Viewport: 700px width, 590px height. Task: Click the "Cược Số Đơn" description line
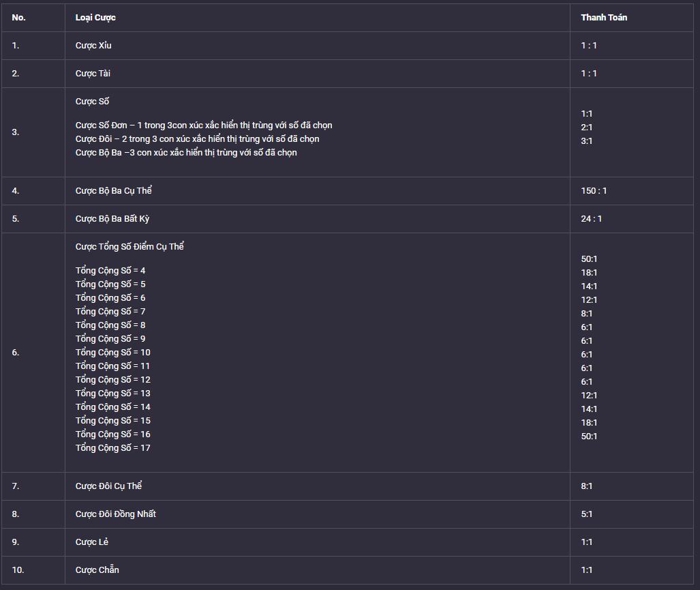[x=204, y=125]
